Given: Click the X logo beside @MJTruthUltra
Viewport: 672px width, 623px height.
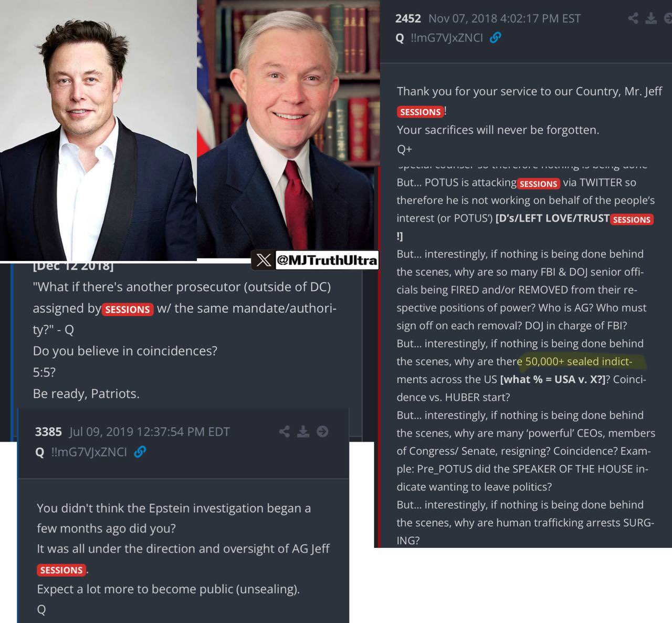Looking at the screenshot, I should 264,260.
